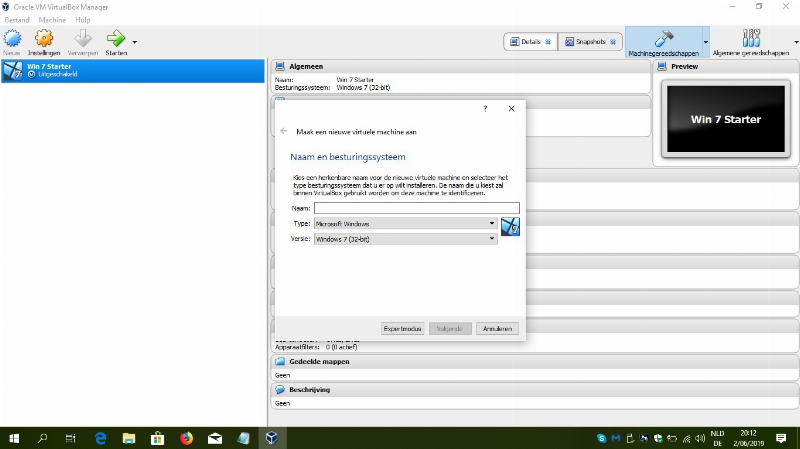Image resolution: width=800 pixels, height=449 pixels.
Task: Click the Win 7 Starter preview thumbnail
Action: coord(726,119)
